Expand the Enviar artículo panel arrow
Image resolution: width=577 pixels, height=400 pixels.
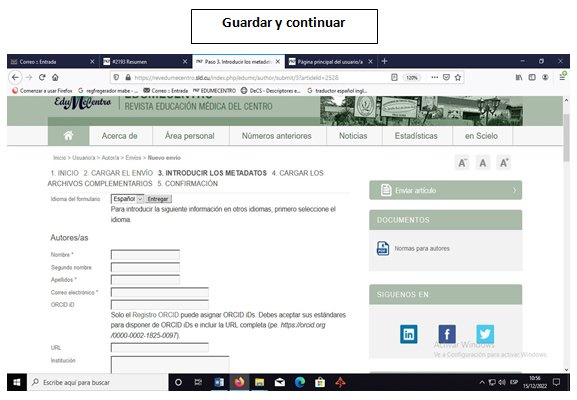514,190
